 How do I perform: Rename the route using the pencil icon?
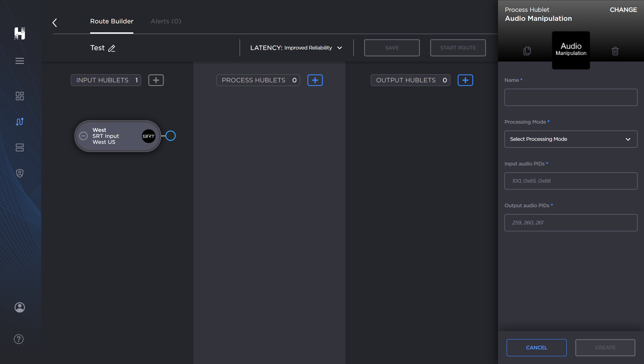pyautogui.click(x=112, y=48)
